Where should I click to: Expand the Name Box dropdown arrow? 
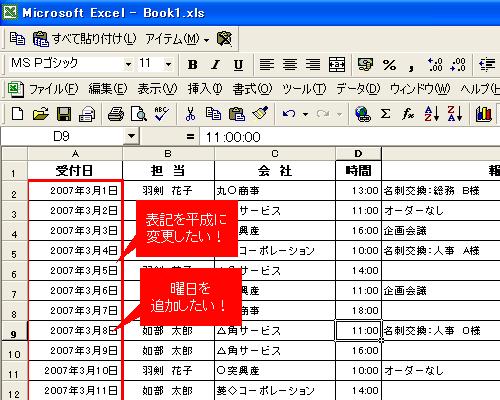[x=131, y=136]
